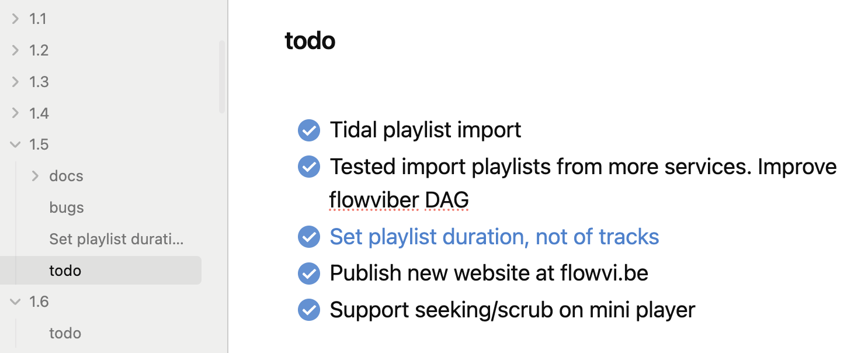Follow the Set playlist duration link
Image resolution: width=868 pixels, height=353 pixels.
click(x=494, y=237)
